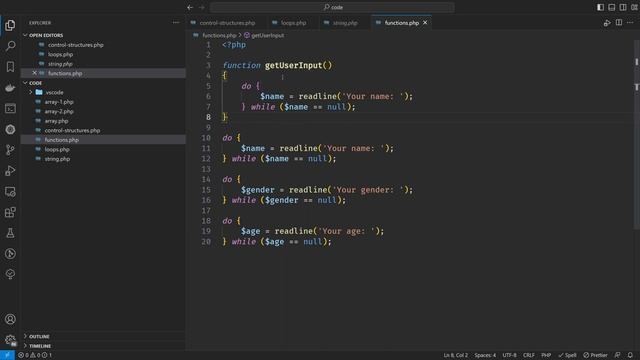Expand the Timeline section
Screen dimensions: 640x360
click(x=40, y=346)
